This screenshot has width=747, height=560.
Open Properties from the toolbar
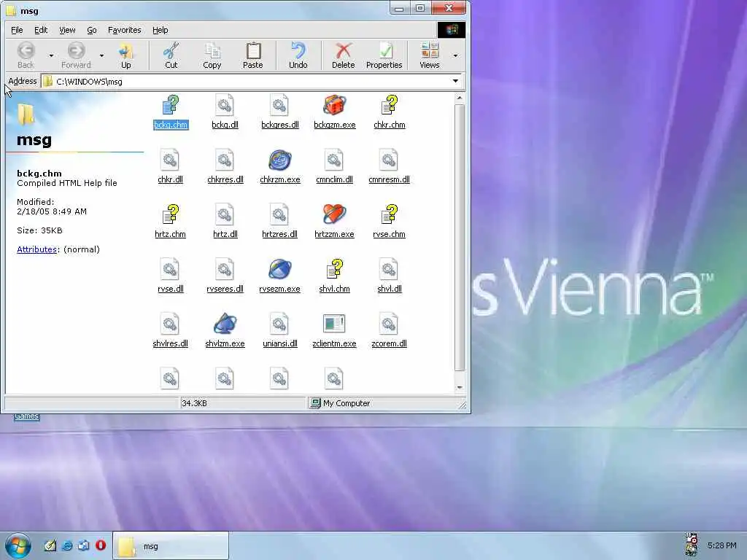click(384, 55)
